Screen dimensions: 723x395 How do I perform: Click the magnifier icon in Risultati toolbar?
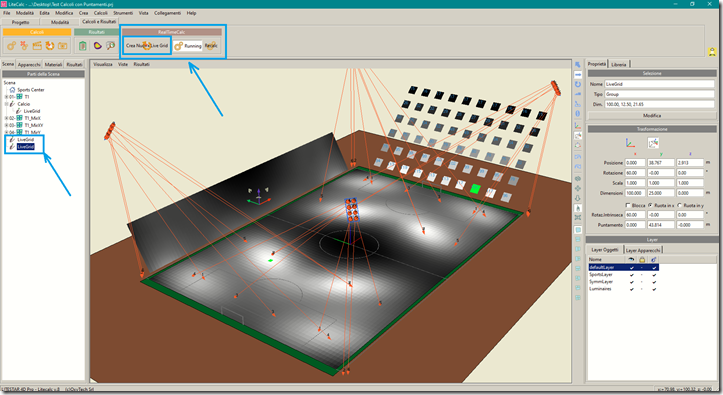click(111, 46)
